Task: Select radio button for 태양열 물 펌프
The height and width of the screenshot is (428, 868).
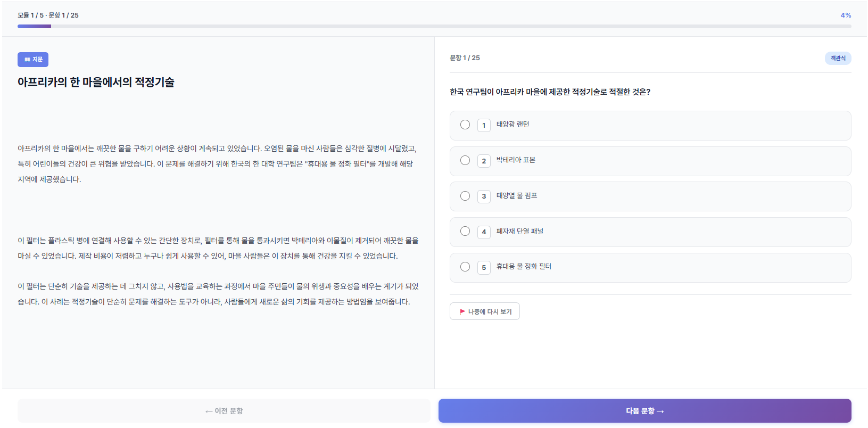Action: pyautogui.click(x=465, y=196)
